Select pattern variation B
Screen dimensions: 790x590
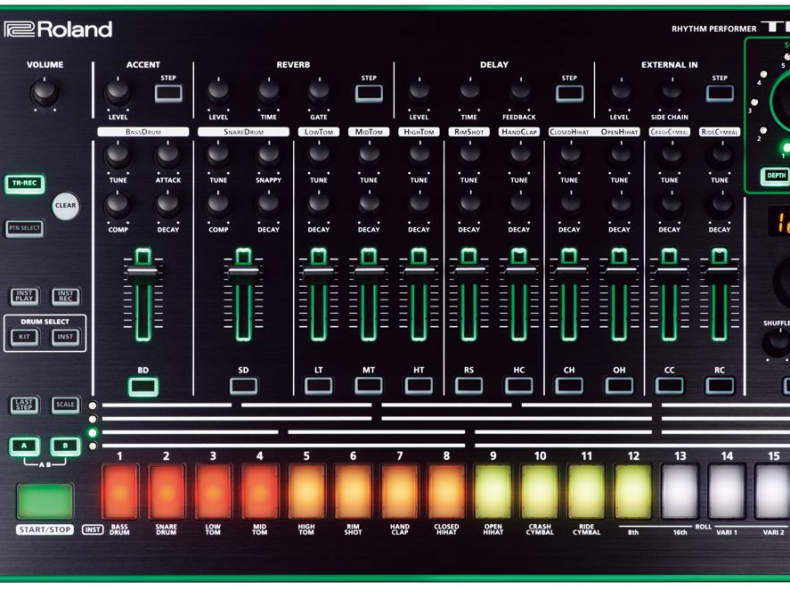tap(65, 446)
